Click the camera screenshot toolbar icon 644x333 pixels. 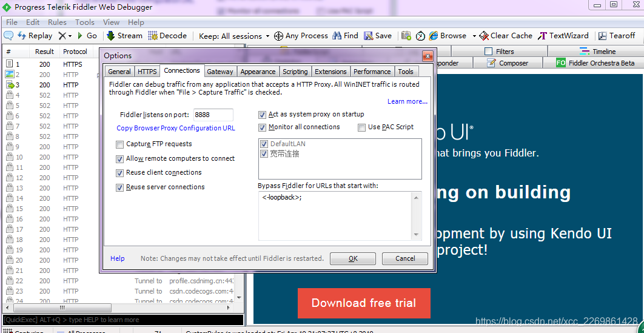point(406,36)
